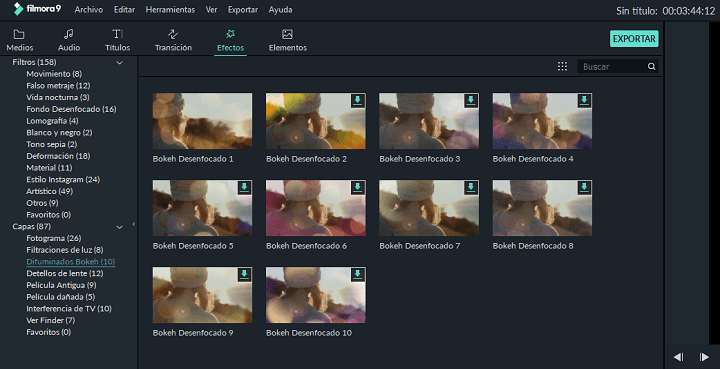Open the Editar menu

(124, 10)
